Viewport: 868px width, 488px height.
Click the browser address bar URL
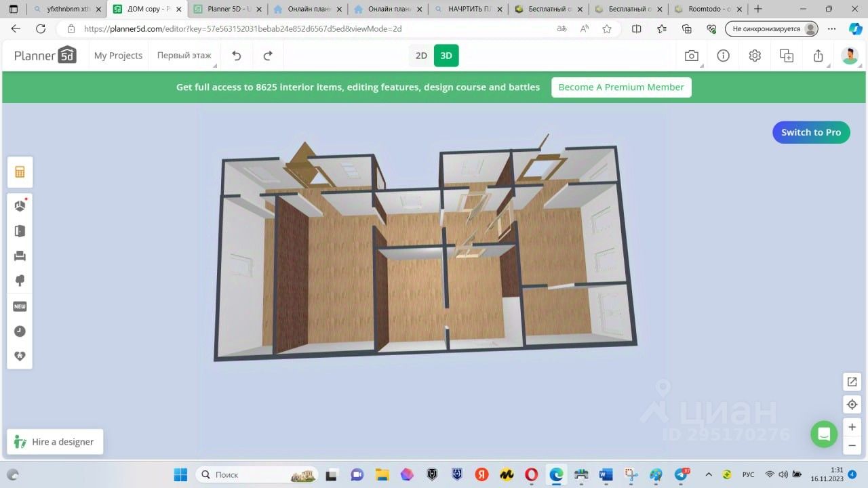[243, 29]
